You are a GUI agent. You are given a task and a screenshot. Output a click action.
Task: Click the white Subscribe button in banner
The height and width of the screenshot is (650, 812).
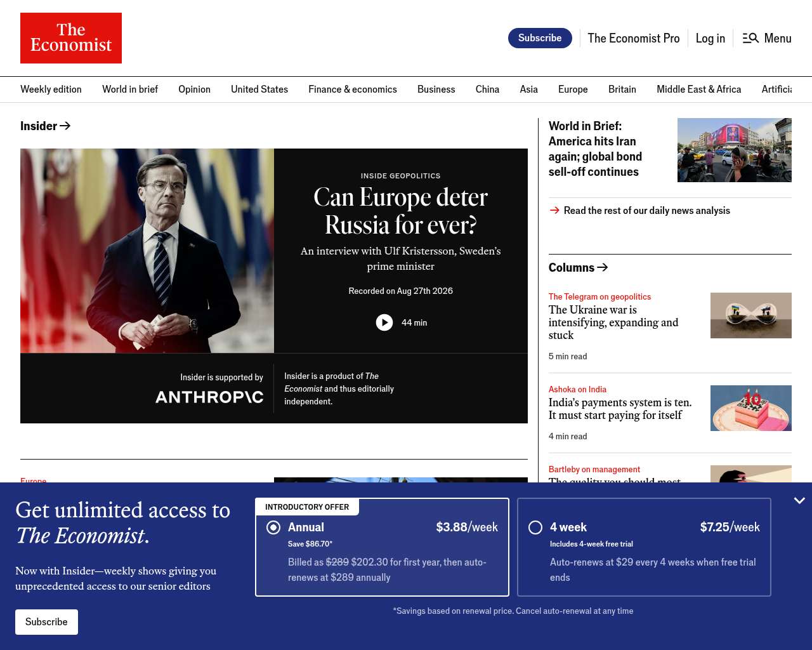pyautogui.click(x=46, y=622)
